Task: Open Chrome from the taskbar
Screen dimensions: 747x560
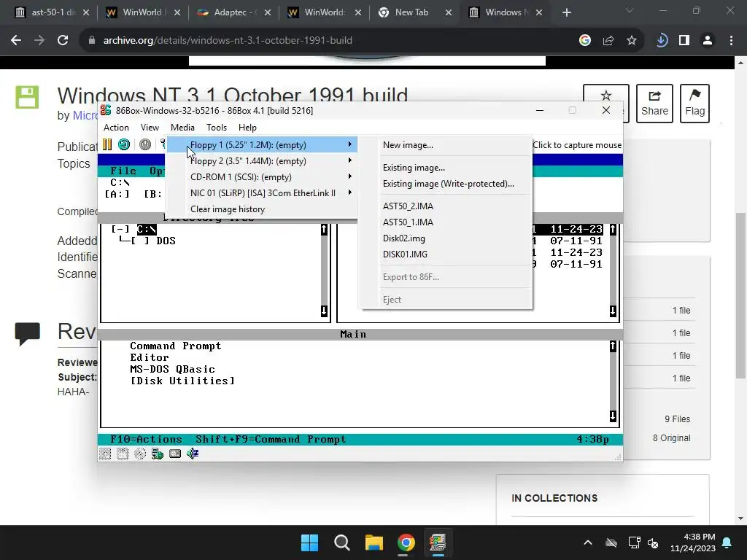Action: coord(406,542)
